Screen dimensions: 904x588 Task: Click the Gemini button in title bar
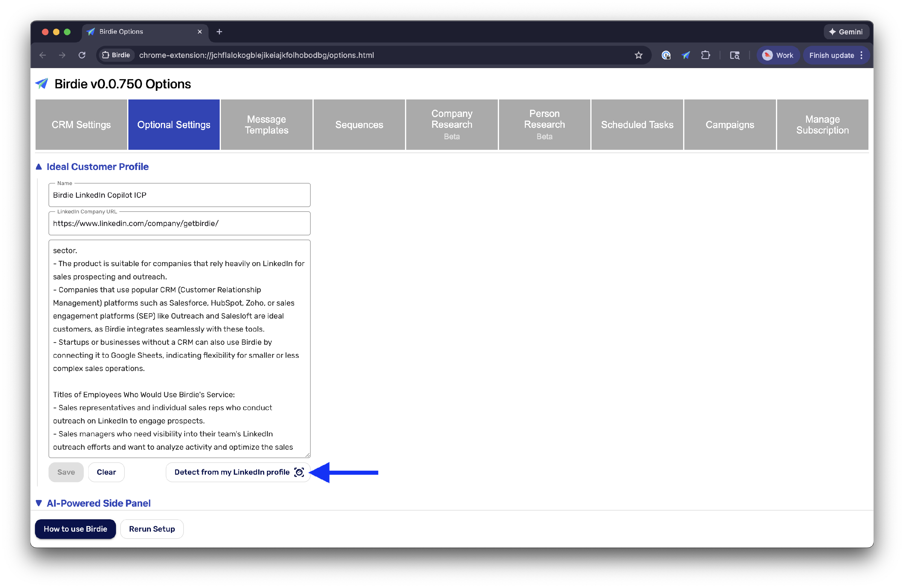(846, 32)
